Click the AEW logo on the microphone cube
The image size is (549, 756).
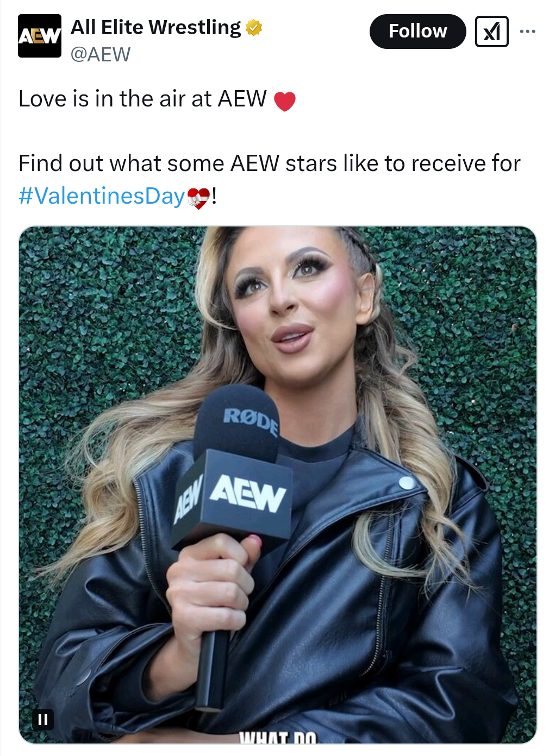[247, 493]
